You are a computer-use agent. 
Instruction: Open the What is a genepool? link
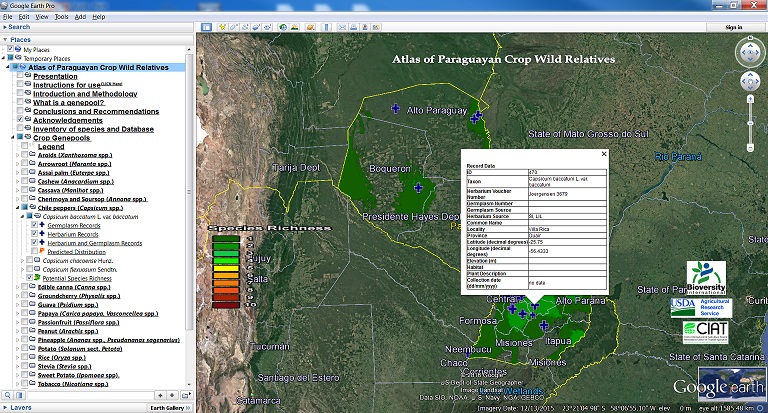(69, 102)
